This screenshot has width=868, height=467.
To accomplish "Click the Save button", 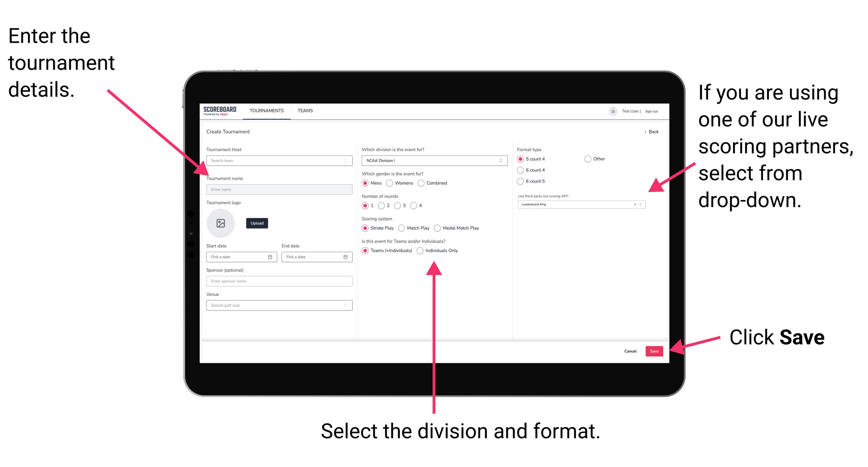I will tap(655, 351).
